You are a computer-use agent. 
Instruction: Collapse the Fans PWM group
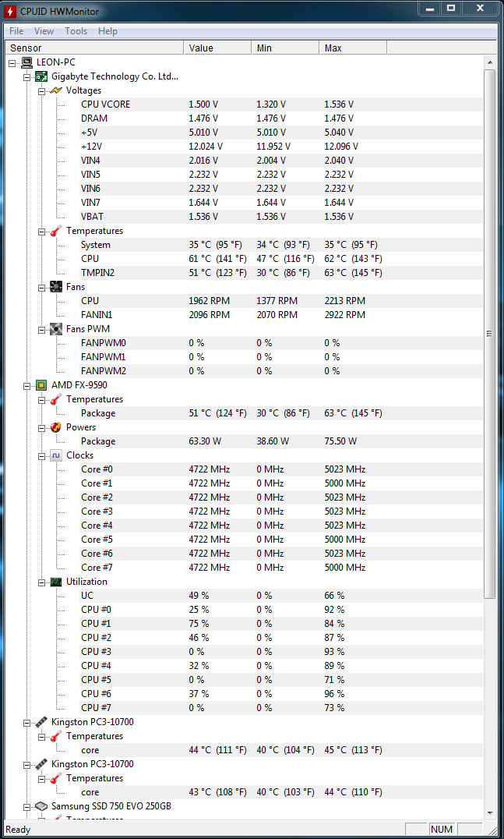pyautogui.click(x=42, y=329)
